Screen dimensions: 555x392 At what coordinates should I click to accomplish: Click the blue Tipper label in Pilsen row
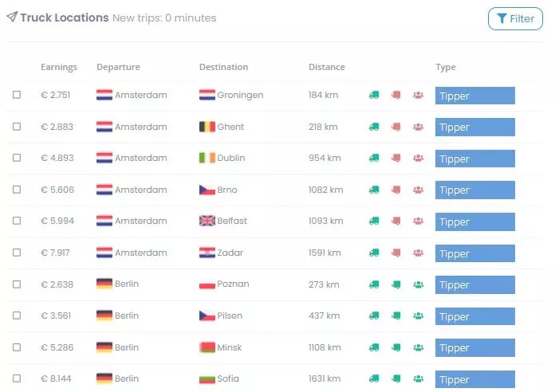[x=474, y=316]
